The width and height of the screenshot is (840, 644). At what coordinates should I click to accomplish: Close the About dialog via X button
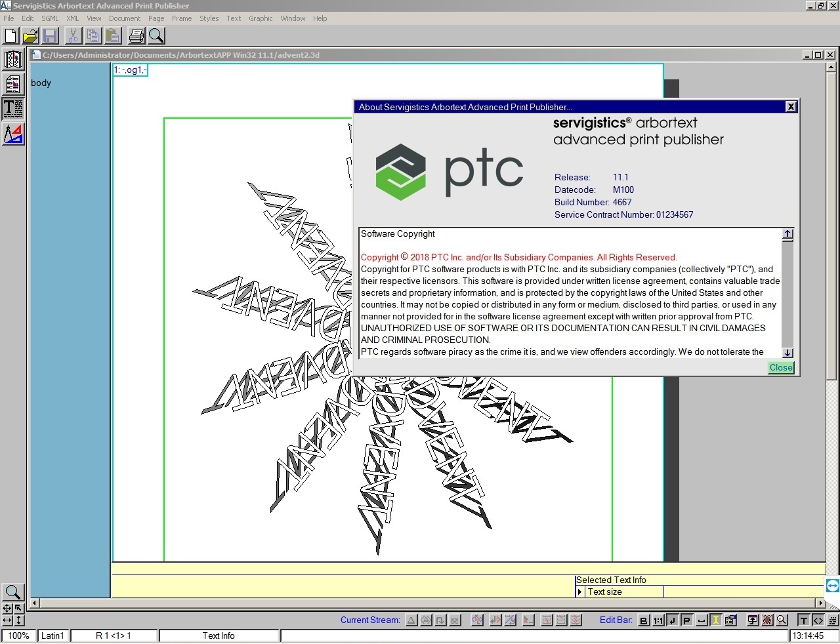[791, 107]
